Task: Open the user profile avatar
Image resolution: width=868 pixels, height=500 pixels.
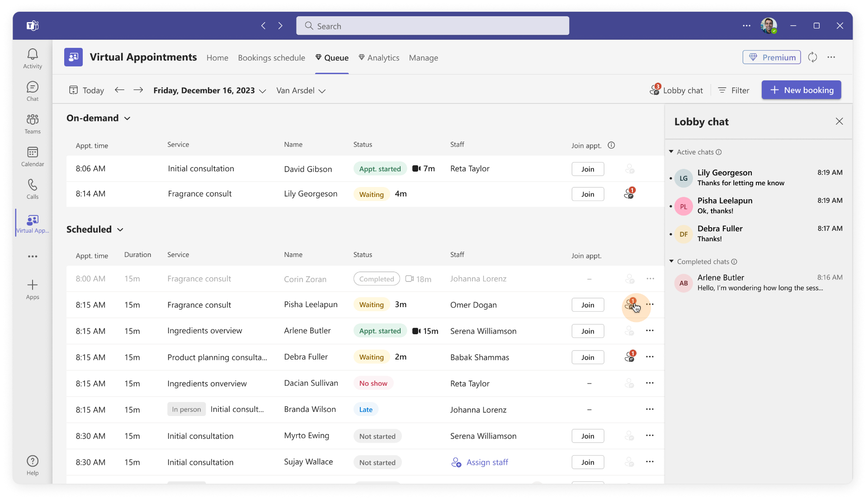Action: pos(769,26)
